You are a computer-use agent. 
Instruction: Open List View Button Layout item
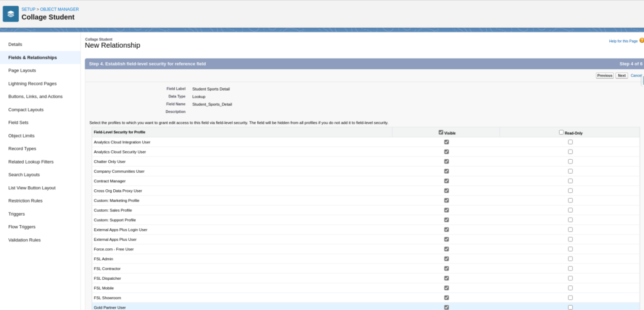click(31, 187)
